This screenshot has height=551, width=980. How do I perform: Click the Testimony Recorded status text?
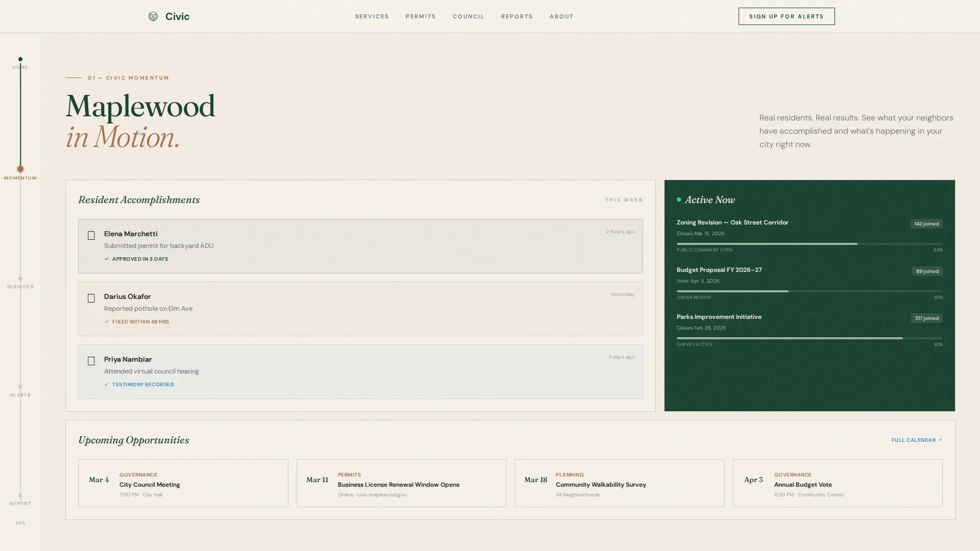point(143,385)
